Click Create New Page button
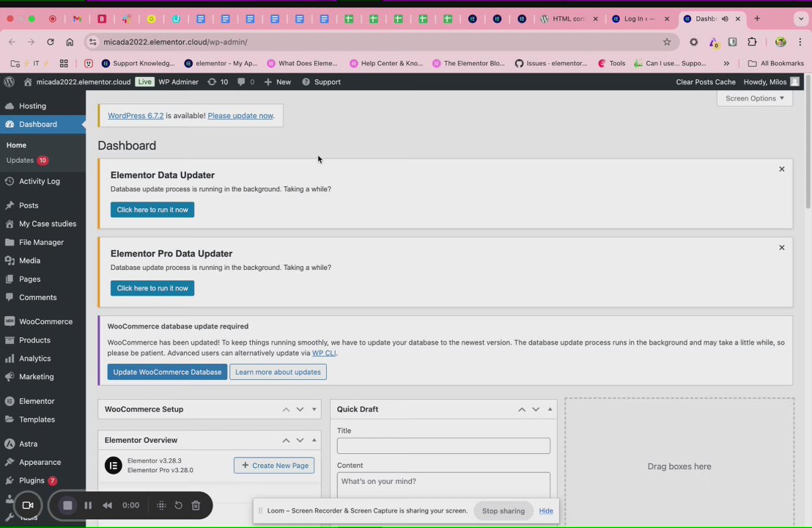The image size is (812, 528). tap(274, 466)
